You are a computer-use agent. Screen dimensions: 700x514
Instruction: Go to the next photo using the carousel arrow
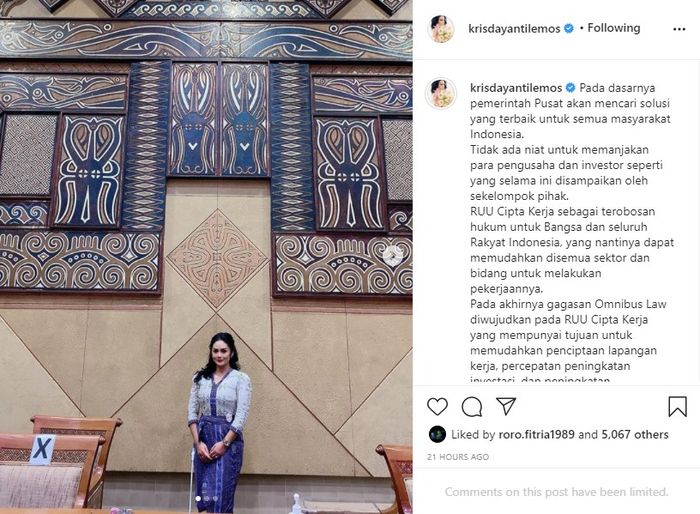coord(393,255)
